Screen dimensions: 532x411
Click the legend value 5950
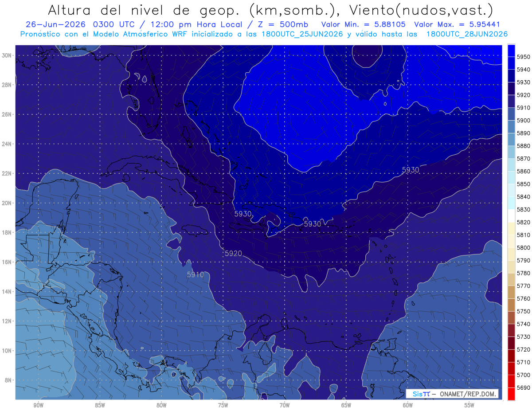point(524,57)
